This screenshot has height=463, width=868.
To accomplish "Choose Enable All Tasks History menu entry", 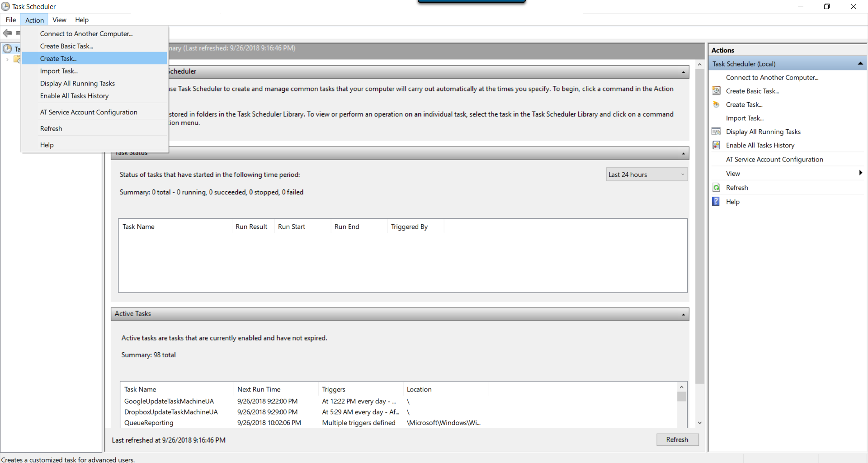I will 94,96.
